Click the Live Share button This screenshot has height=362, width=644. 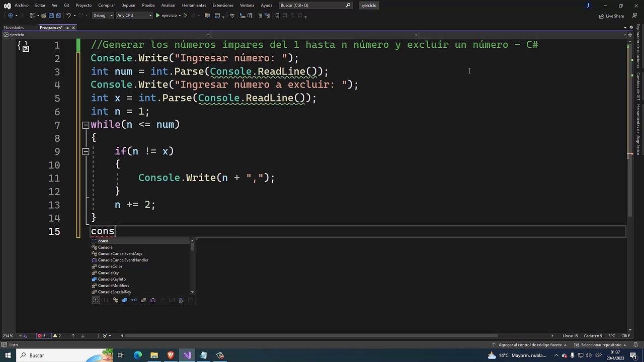(611, 16)
